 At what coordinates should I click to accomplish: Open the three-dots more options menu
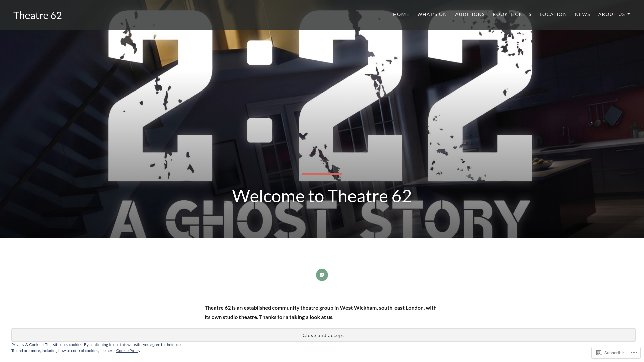(x=634, y=353)
